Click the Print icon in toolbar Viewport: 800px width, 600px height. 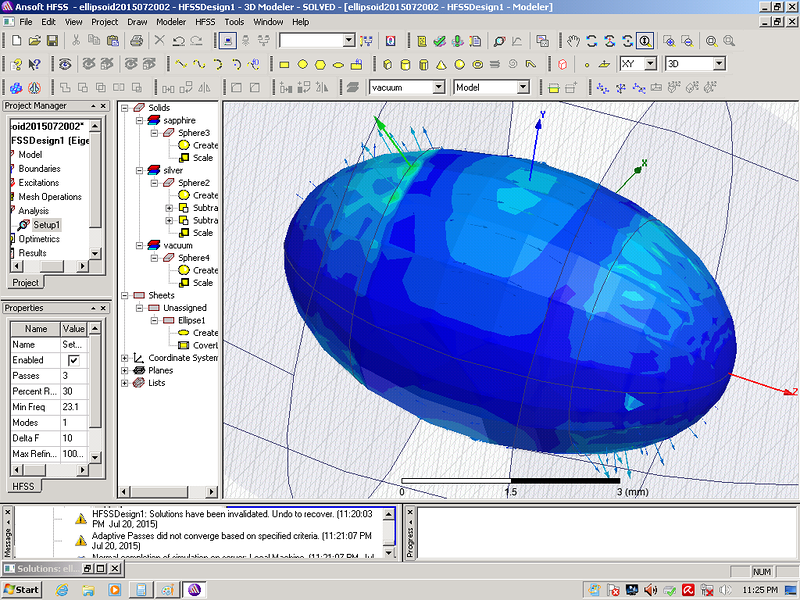135,41
